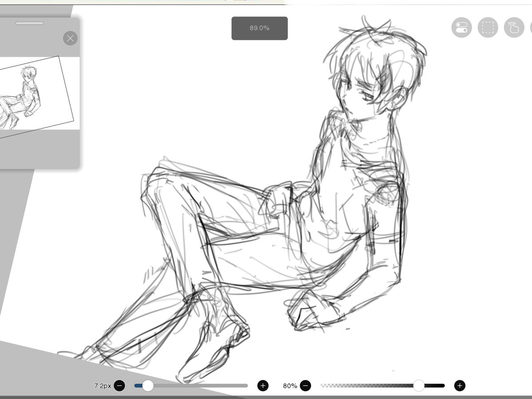Decrease opacity with minus button
This screenshot has height=399, width=532.
point(305,386)
